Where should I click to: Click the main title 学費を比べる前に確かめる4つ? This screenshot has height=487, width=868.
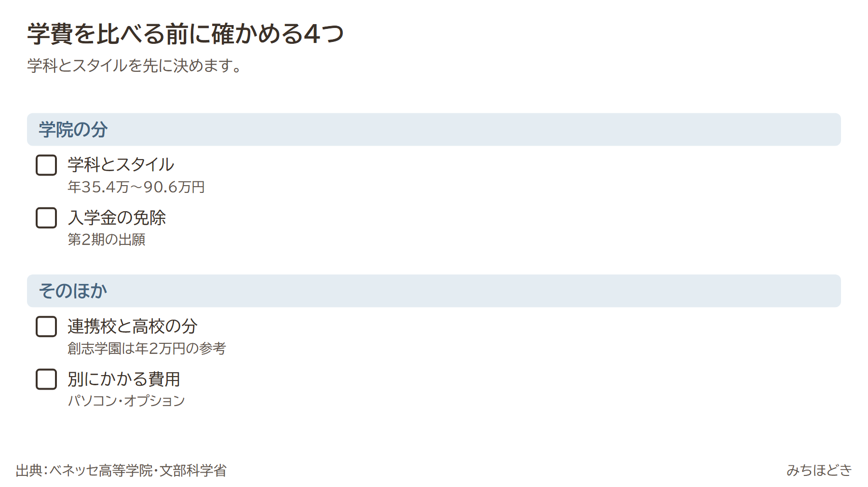186,34
